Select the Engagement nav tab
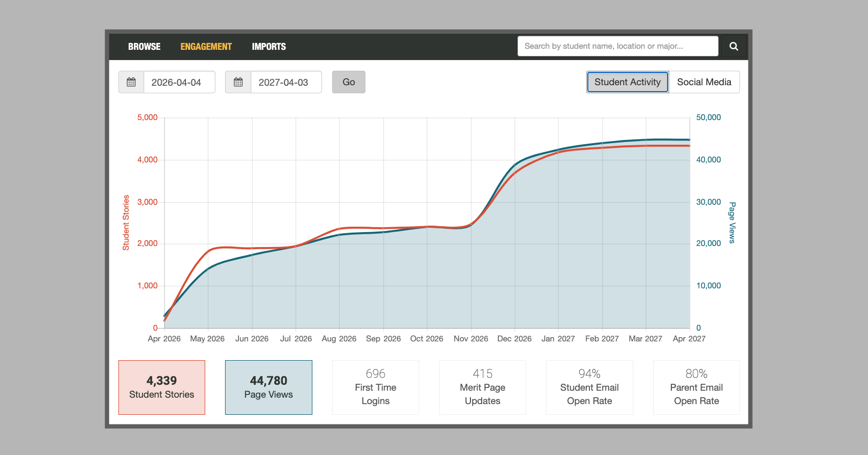Viewport: 868px width, 455px height. pyautogui.click(x=206, y=47)
